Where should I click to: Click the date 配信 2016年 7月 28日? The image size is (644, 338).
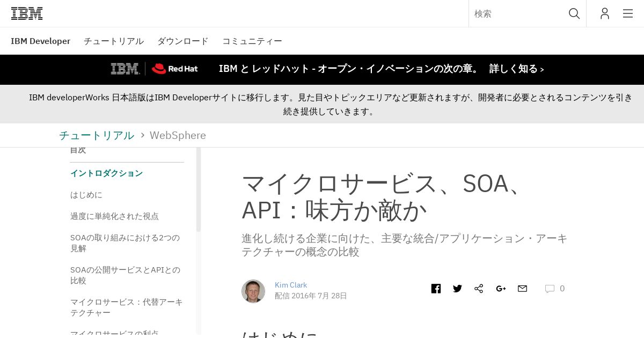(x=311, y=296)
